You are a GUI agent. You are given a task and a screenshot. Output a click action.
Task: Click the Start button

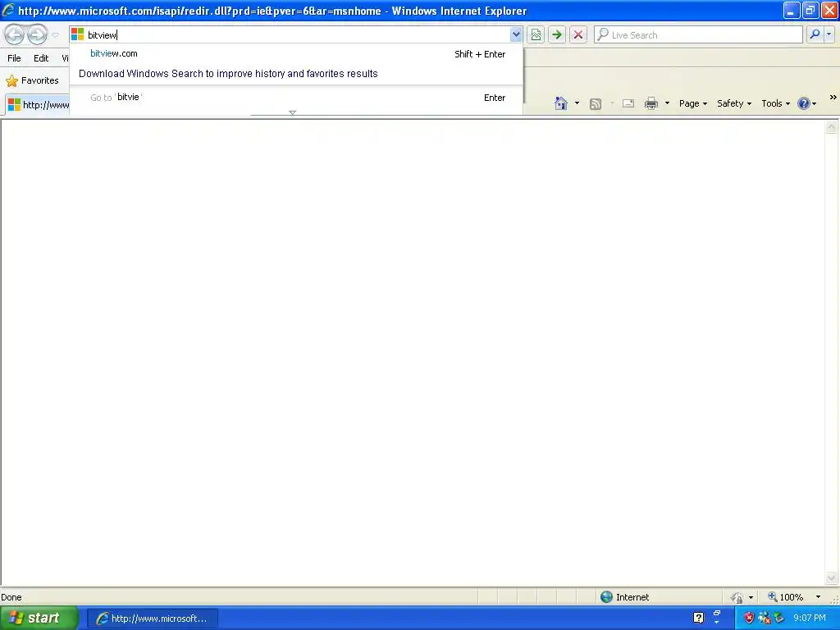click(x=38, y=619)
